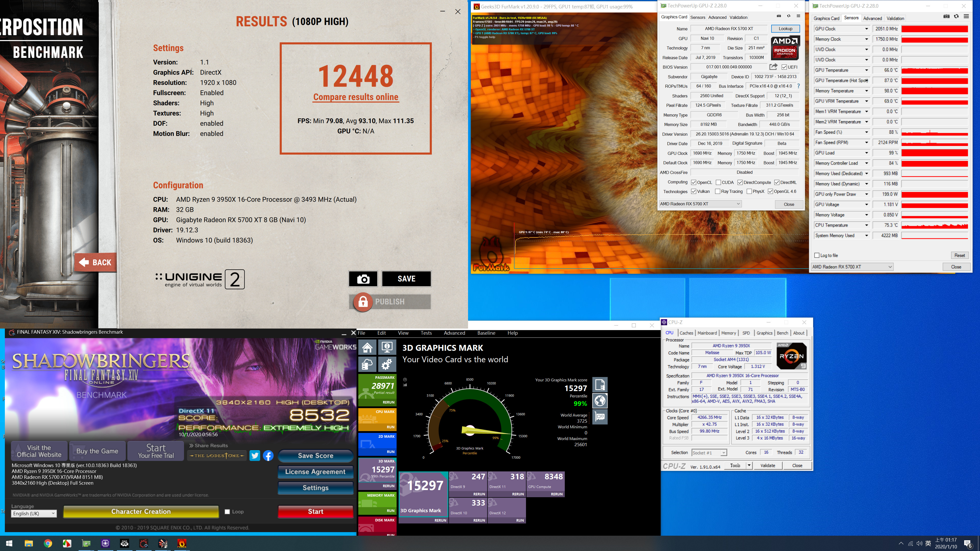Viewport: 980px width, 551px height.
Task: Open PassMark Baseline menu
Action: (486, 333)
